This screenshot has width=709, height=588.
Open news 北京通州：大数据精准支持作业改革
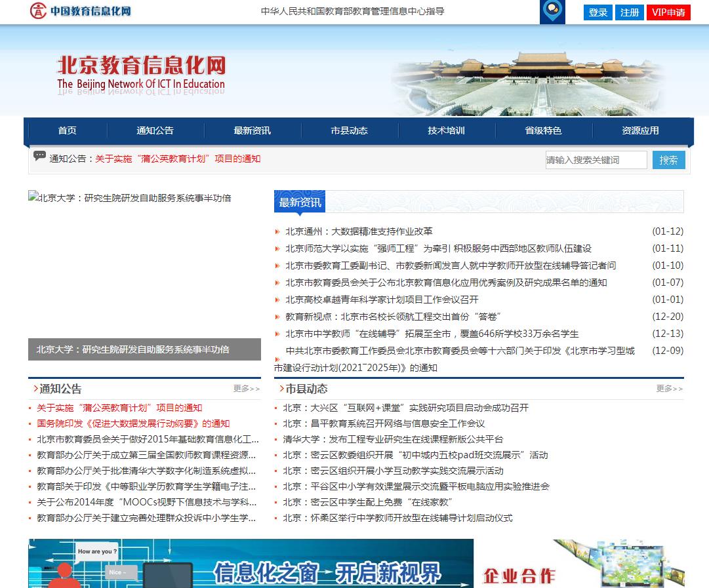pos(359,231)
